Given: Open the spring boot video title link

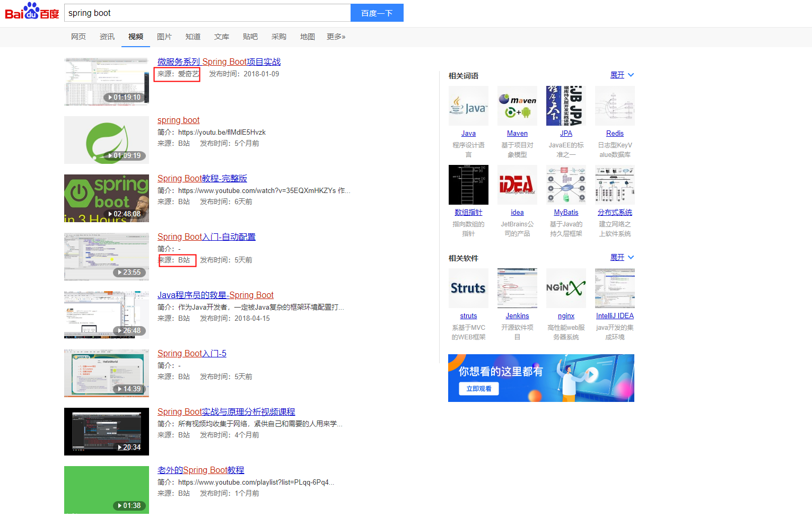Looking at the screenshot, I should tap(178, 120).
